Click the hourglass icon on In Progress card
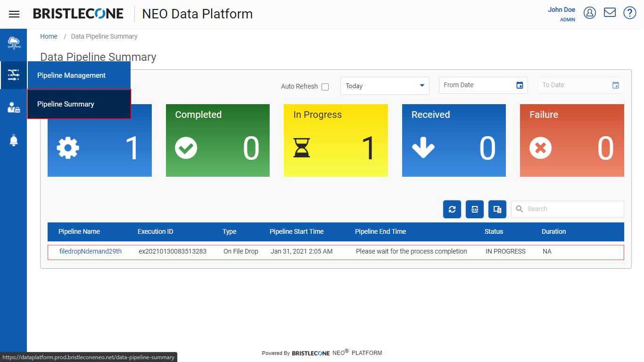This screenshot has height=362, width=644. [x=302, y=148]
